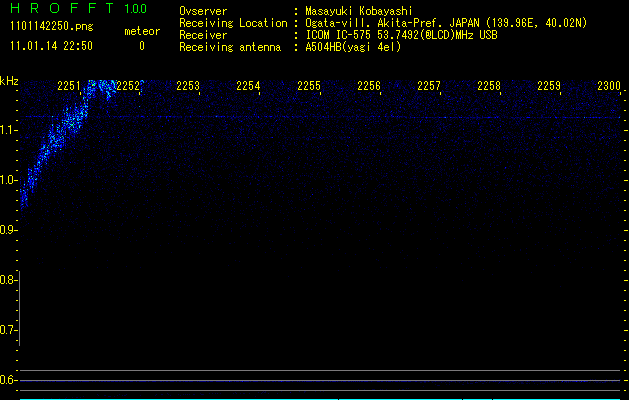The height and width of the screenshot is (400, 629).
Task: Click the observer name Masayuki Kobayashi
Action: click(359, 11)
